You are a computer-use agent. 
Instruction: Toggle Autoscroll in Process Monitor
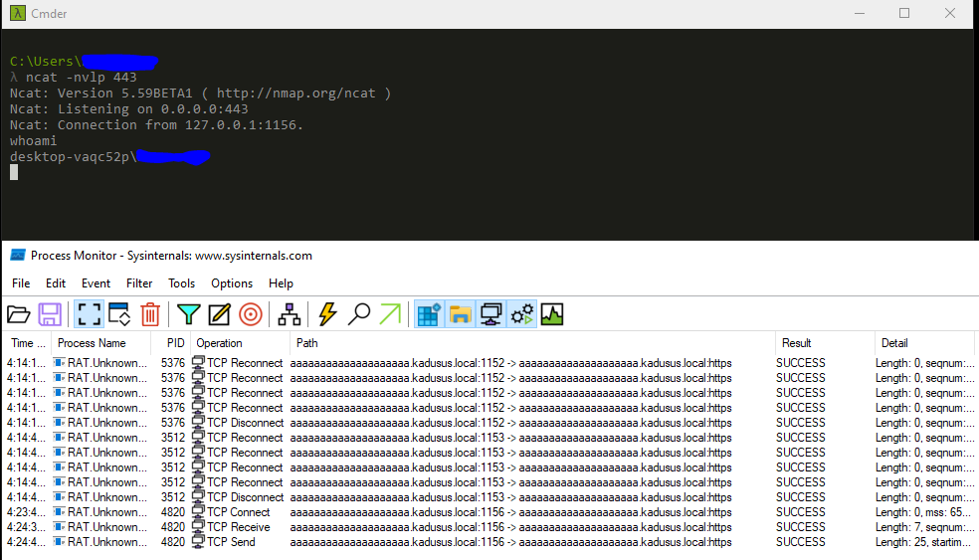119,314
